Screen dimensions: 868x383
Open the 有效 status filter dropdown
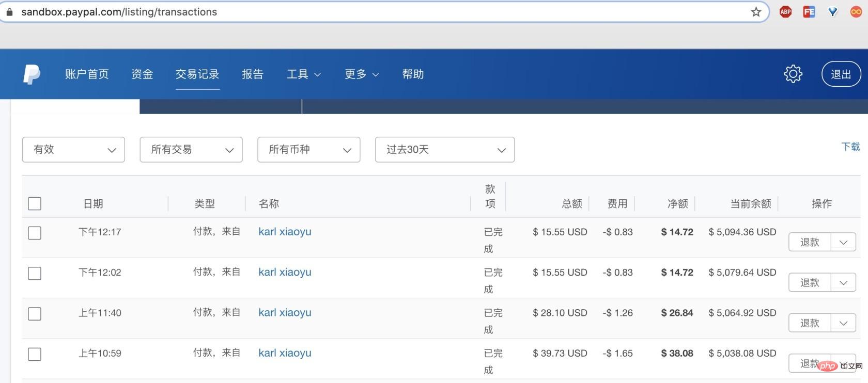coord(73,150)
